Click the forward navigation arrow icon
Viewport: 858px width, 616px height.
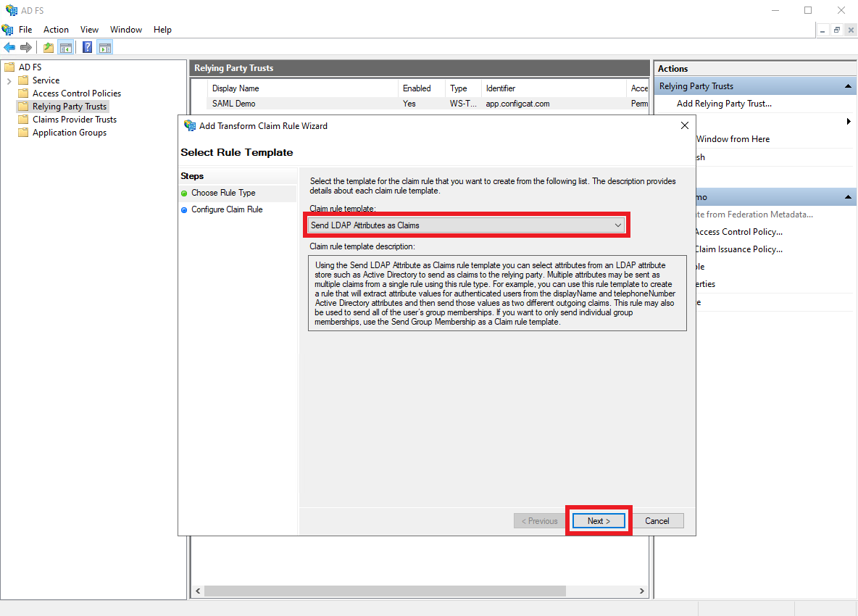(27, 47)
